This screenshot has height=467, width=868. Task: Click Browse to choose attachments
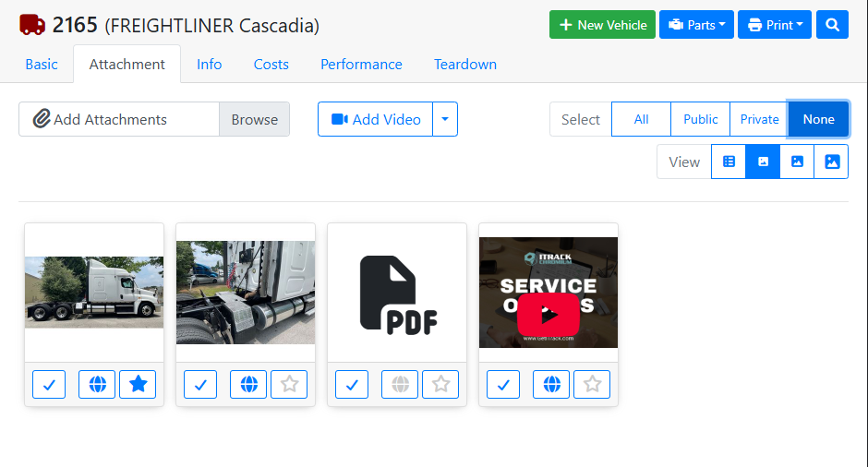click(255, 119)
